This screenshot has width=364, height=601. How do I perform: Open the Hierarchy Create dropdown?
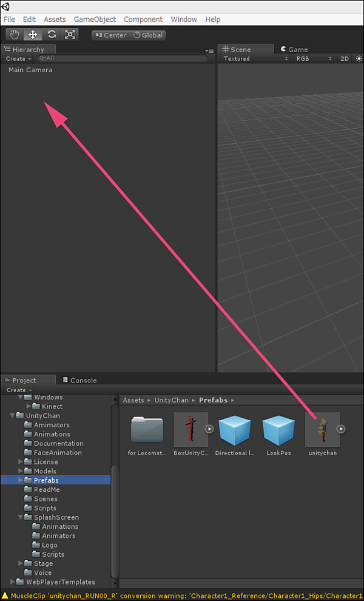pos(18,59)
